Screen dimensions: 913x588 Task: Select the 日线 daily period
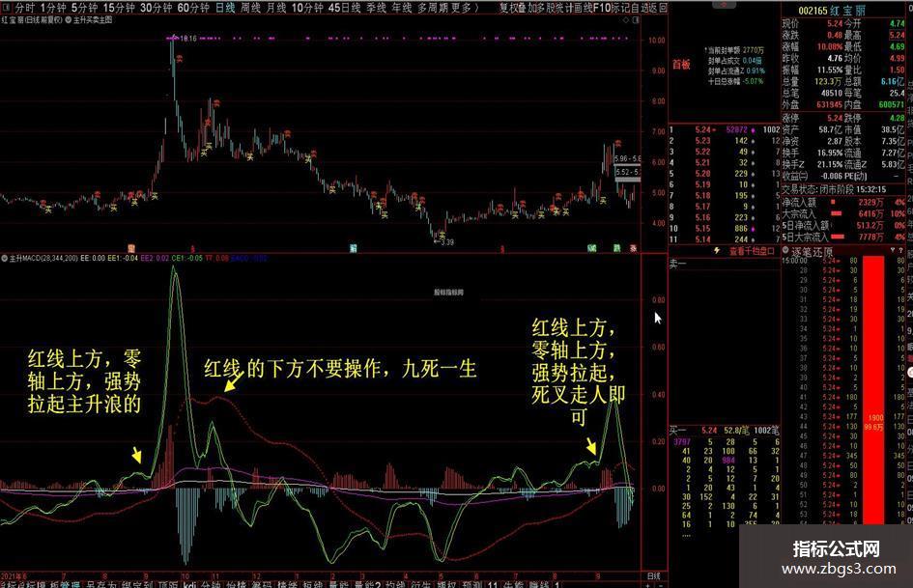pos(225,8)
